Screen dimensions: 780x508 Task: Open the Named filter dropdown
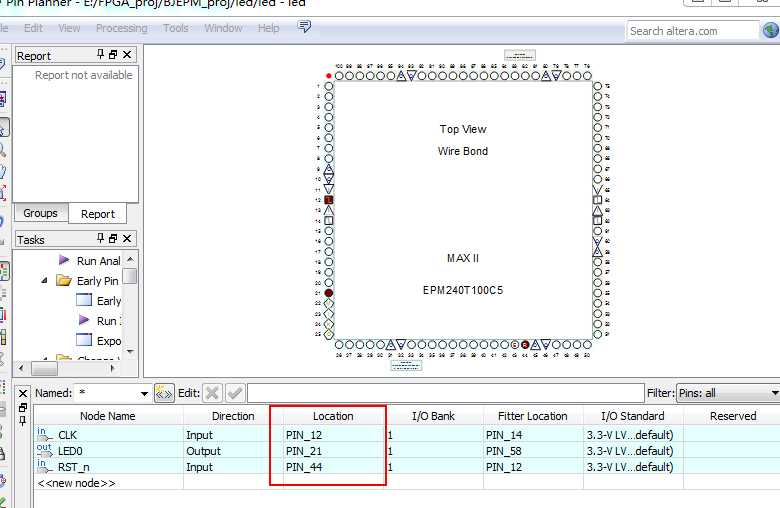pos(144,394)
